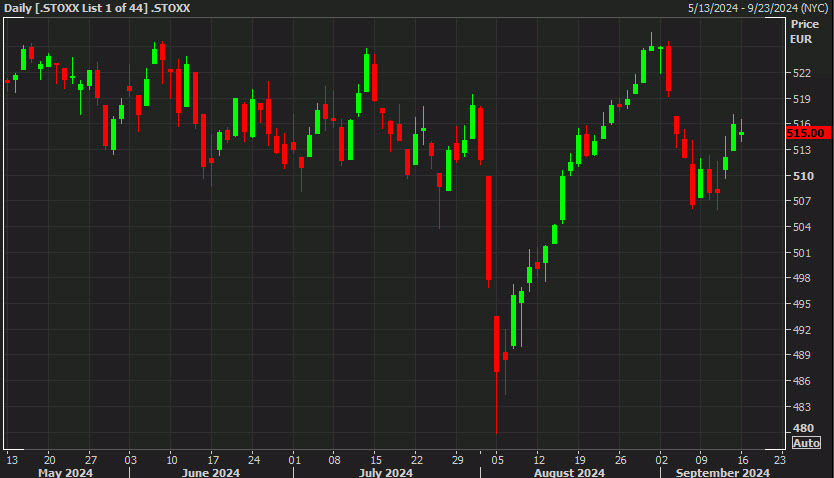The width and height of the screenshot is (834, 478).
Task: Click the date label 01 on time axis
Action: pyautogui.click(x=294, y=460)
